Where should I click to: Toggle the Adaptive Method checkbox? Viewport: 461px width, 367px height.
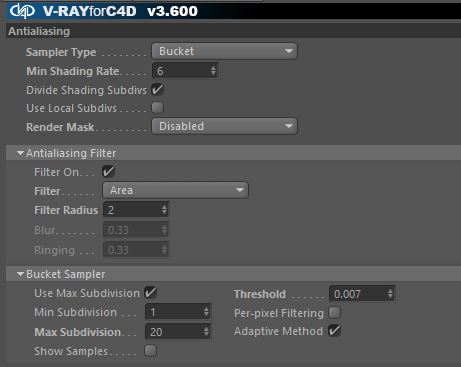click(334, 331)
